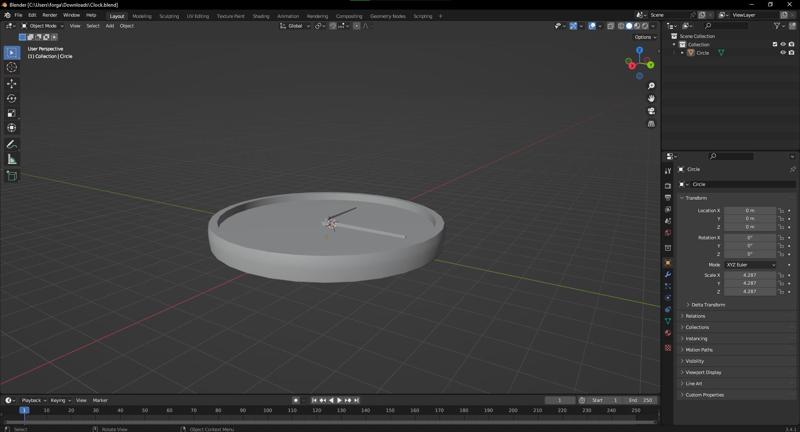
Task: Expand the Delta Transform panel
Action: click(x=705, y=305)
